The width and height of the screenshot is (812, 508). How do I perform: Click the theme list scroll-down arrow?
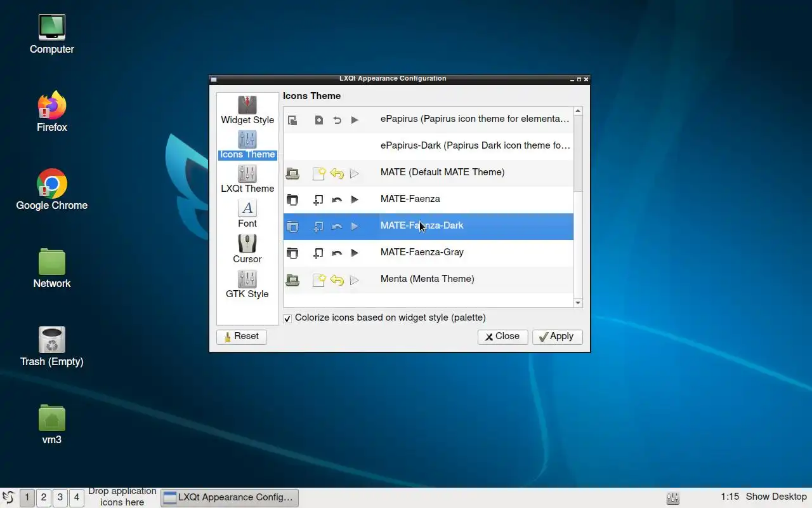[578, 303]
